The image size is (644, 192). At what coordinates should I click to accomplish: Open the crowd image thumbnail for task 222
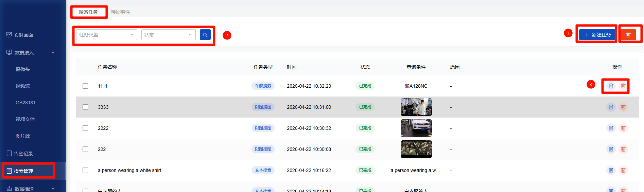(416, 149)
